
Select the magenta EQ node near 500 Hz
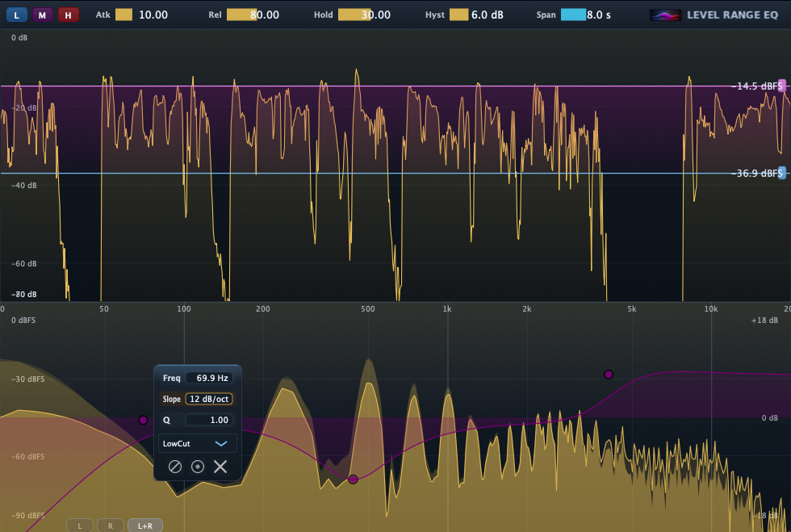[353, 479]
